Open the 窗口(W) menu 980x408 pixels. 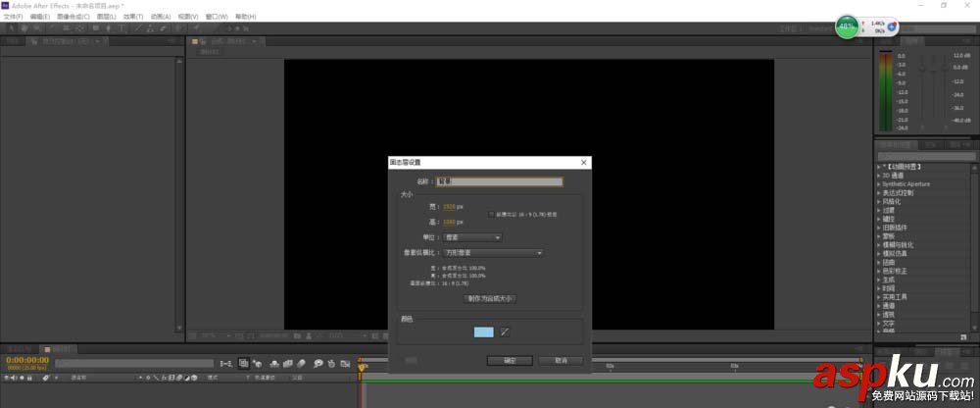(x=217, y=17)
